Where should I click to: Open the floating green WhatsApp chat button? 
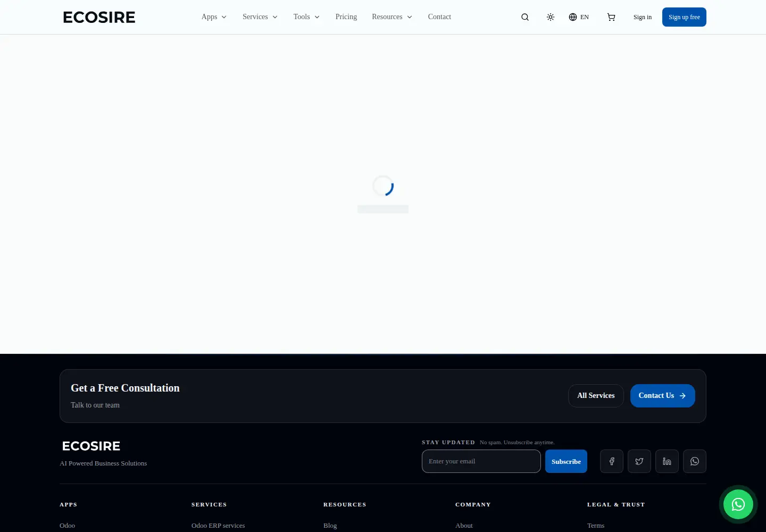(x=738, y=504)
